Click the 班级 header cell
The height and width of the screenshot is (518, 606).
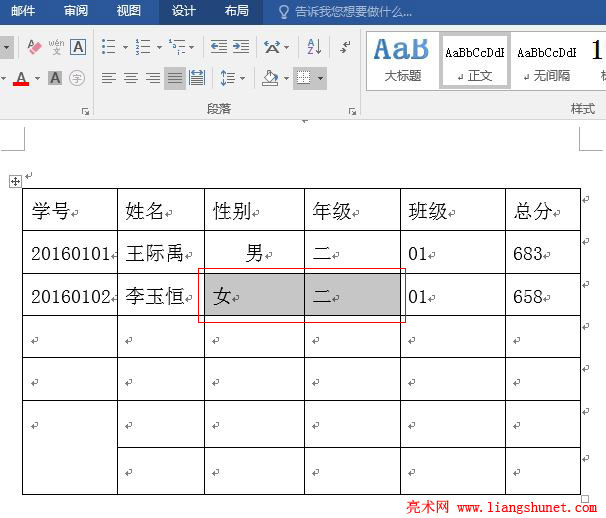click(453, 210)
